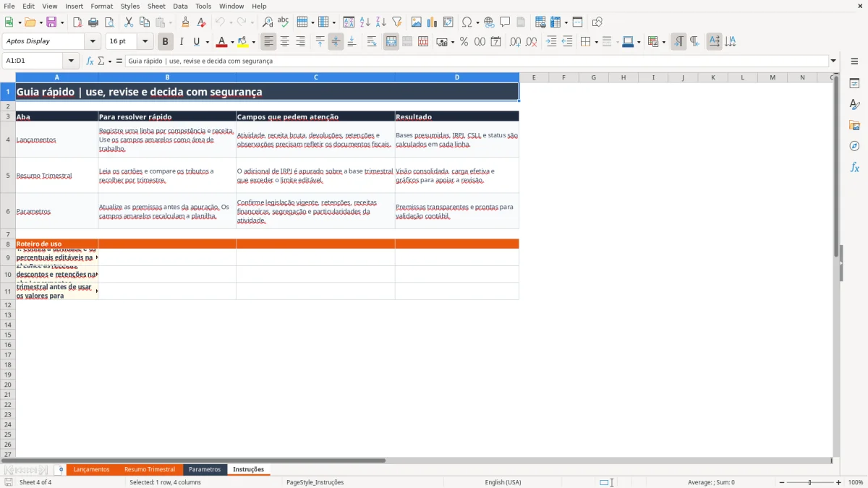Viewport: 868px width, 488px height.
Task: Click the add new sheet button
Action: (61, 469)
